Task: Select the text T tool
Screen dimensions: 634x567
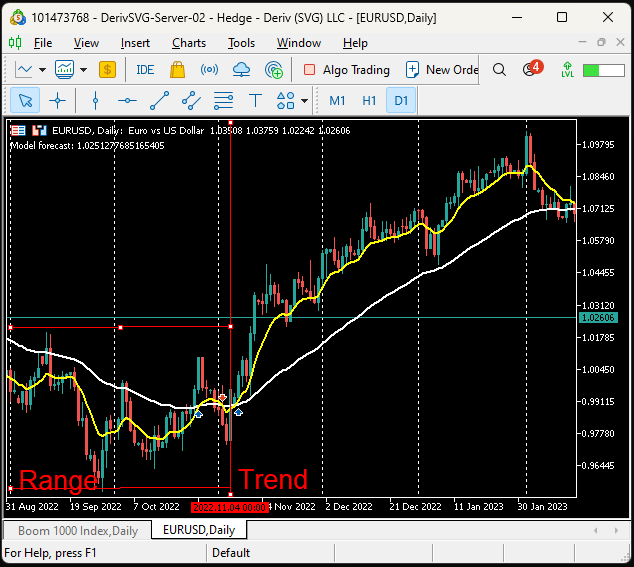Action: (x=256, y=100)
